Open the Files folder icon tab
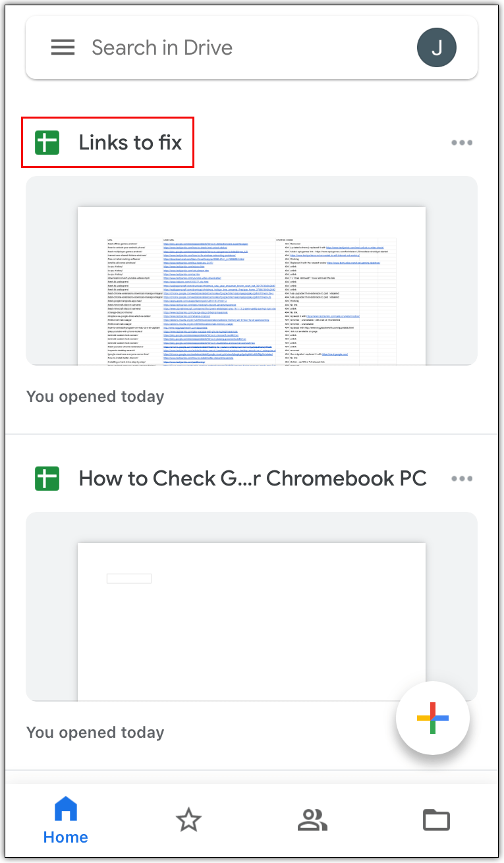 point(436,820)
